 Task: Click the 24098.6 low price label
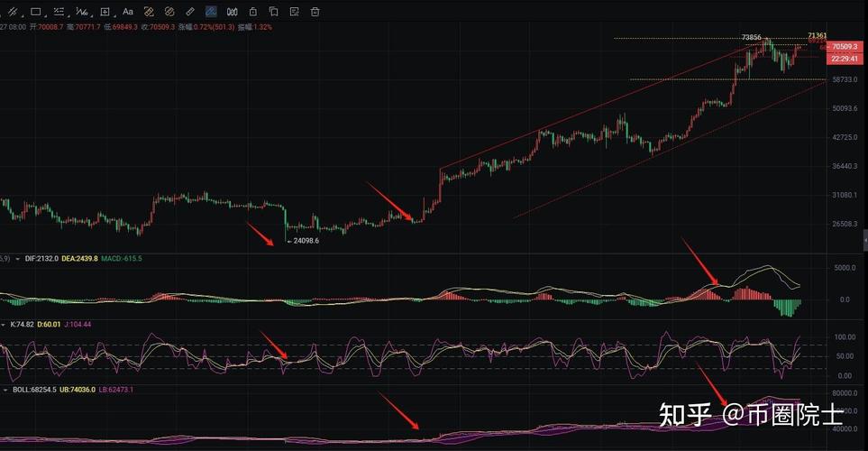305,241
